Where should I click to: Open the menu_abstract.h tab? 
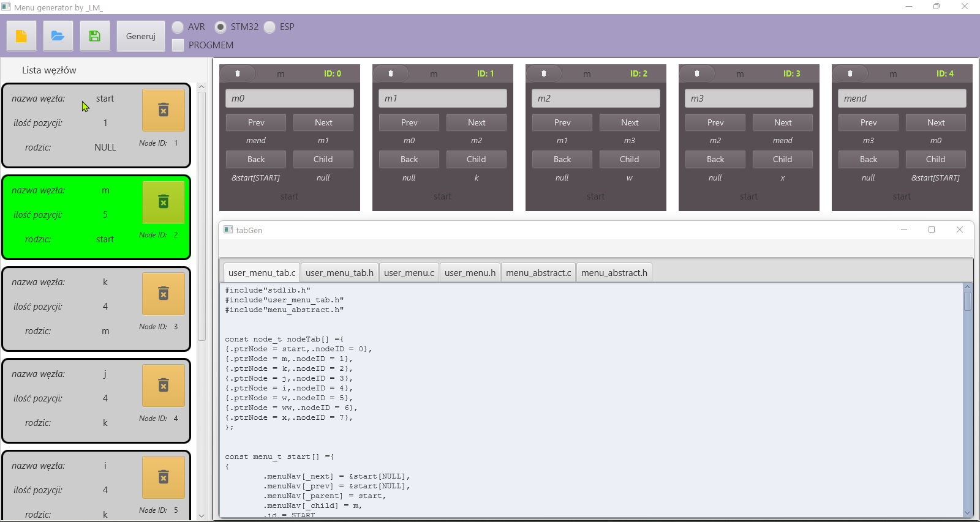point(614,273)
